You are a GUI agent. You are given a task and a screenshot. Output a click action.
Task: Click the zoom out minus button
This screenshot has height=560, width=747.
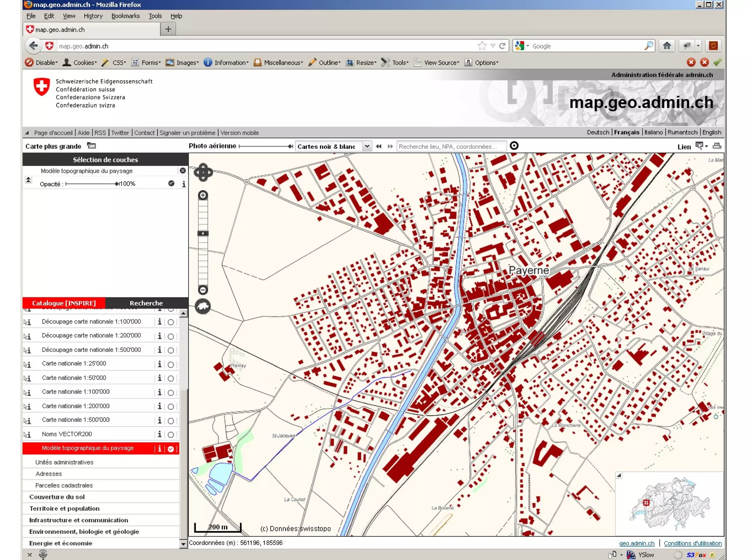(x=203, y=290)
